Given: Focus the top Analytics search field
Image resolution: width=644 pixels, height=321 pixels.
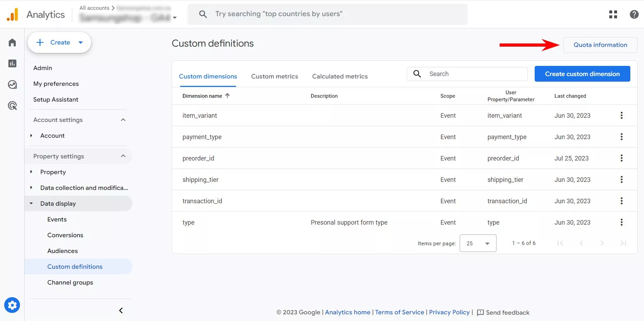Looking at the screenshot, I should coord(328,14).
